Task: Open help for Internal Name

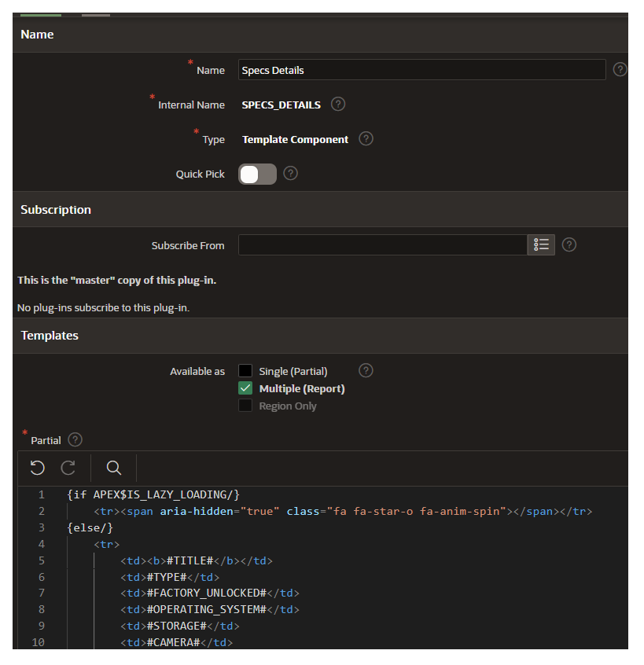Action: [337, 105]
